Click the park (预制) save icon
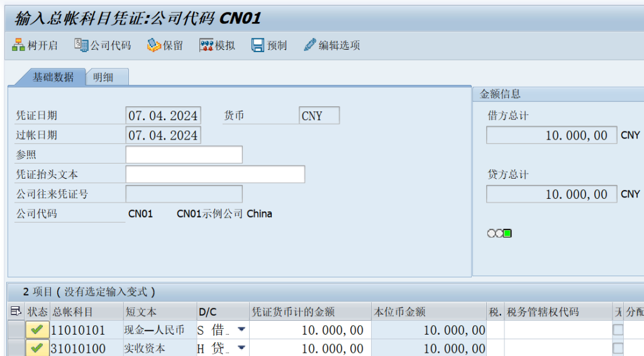Image resolution: width=644 pixels, height=356 pixels. pos(257,45)
